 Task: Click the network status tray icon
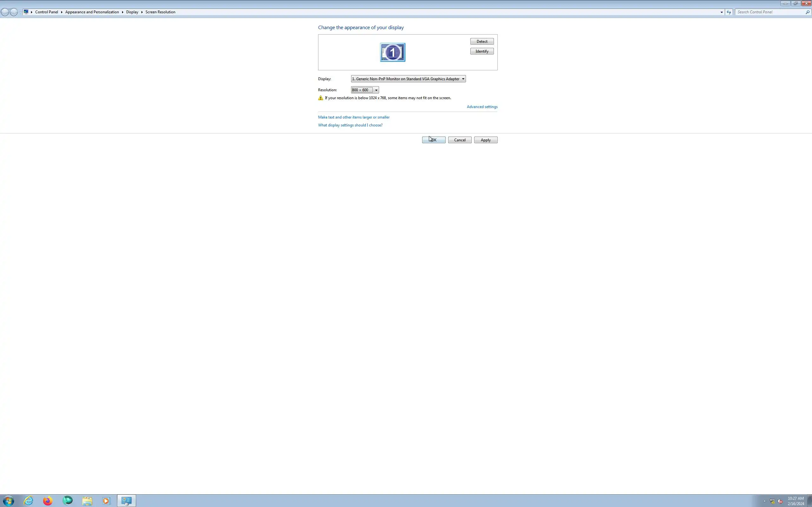772,501
